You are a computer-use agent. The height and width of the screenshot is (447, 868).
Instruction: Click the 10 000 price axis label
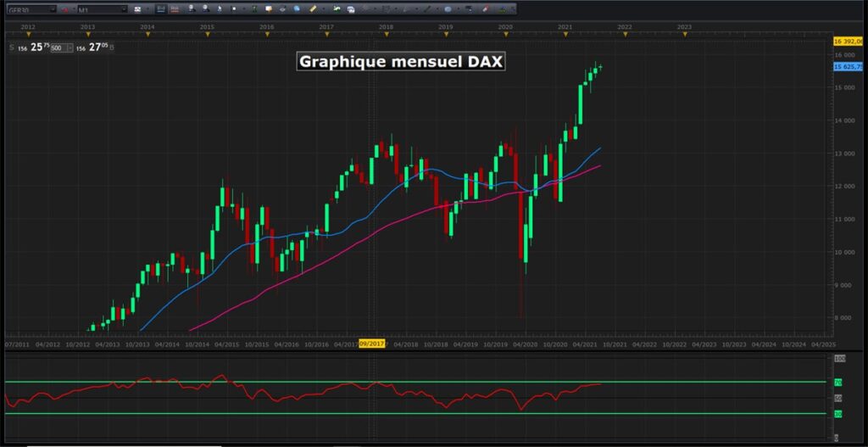845,252
